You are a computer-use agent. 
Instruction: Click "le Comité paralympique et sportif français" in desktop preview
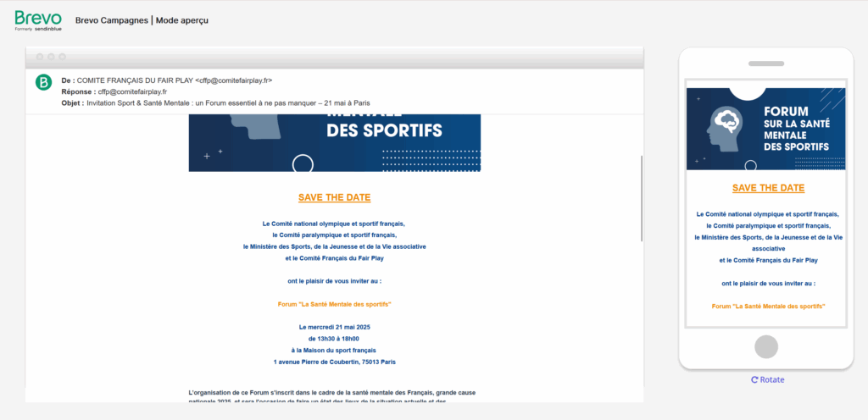(334, 235)
